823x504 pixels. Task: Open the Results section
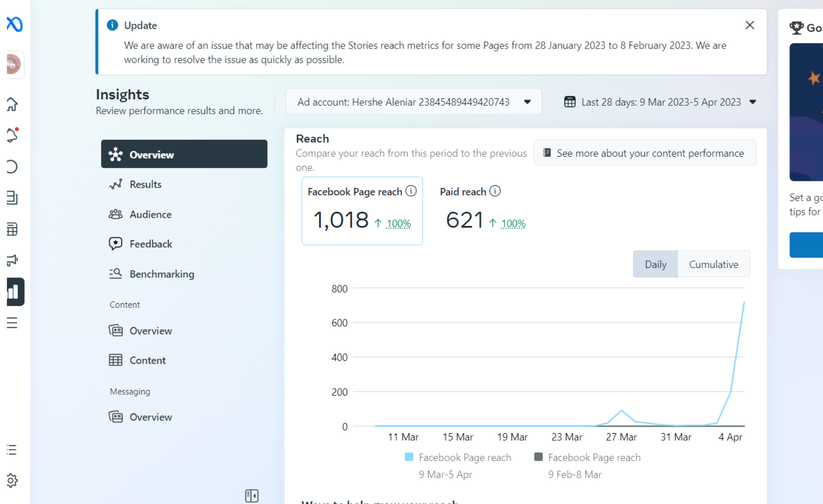tap(145, 185)
